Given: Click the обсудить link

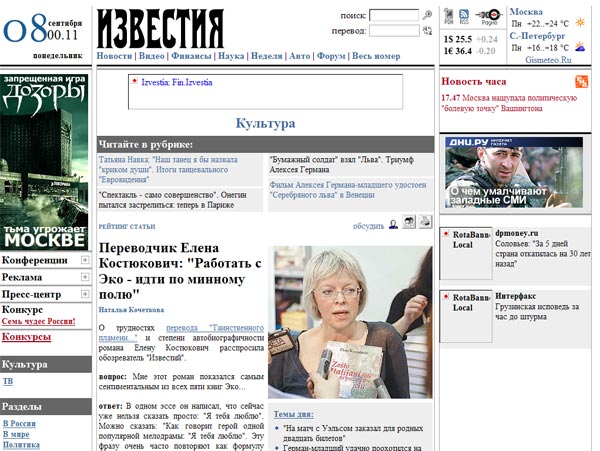Looking at the screenshot, I should point(368,226).
